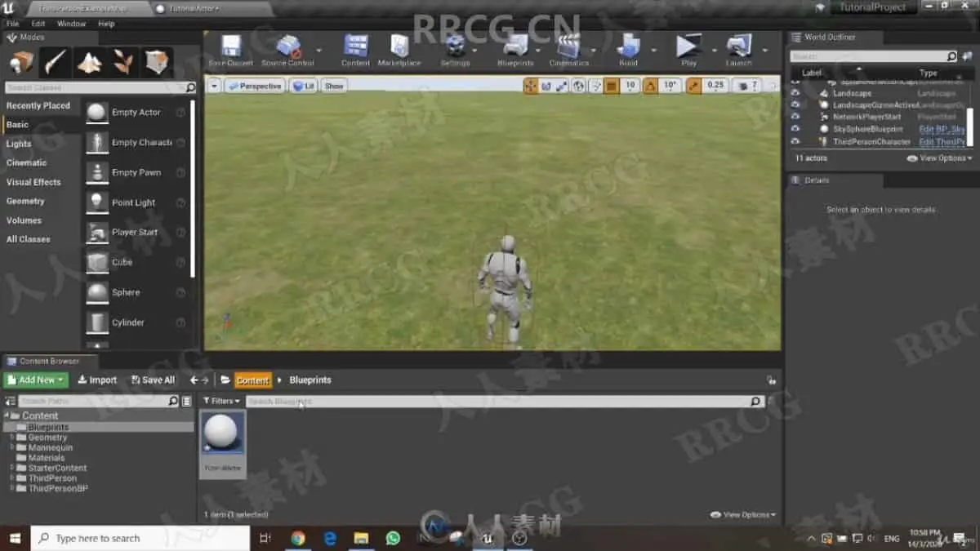Open the scale snap 0.25 dropdown
Viewport: 980px width, 551px height.
pos(715,86)
